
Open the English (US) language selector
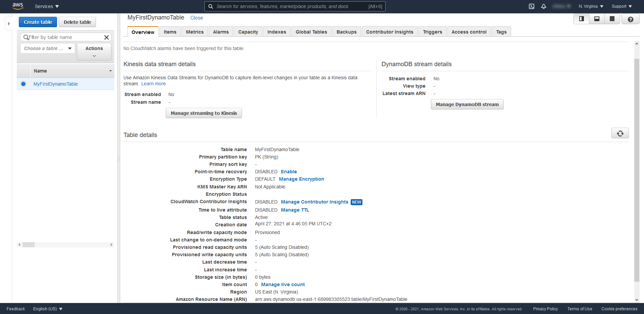pos(48,309)
